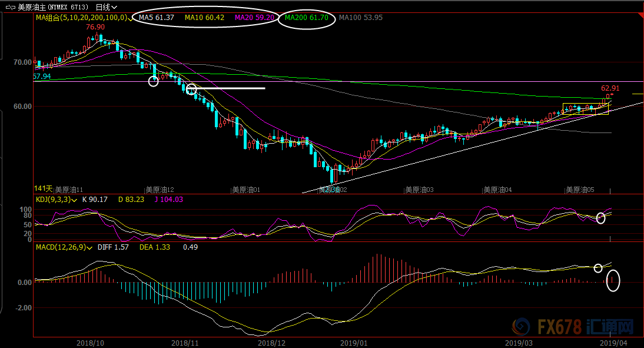Click the 62.91 latest high label

[x=610, y=88]
